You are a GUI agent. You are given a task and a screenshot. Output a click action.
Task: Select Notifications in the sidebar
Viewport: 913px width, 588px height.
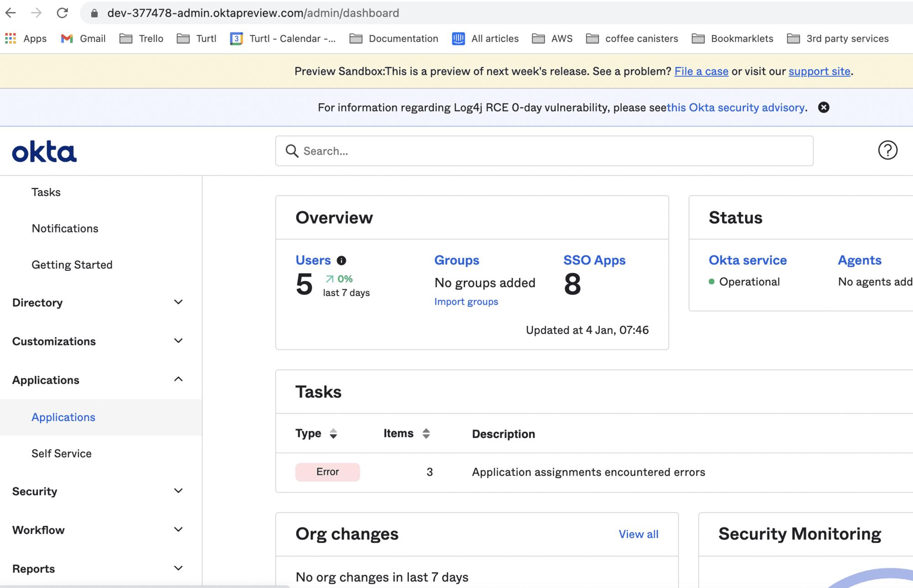click(65, 229)
